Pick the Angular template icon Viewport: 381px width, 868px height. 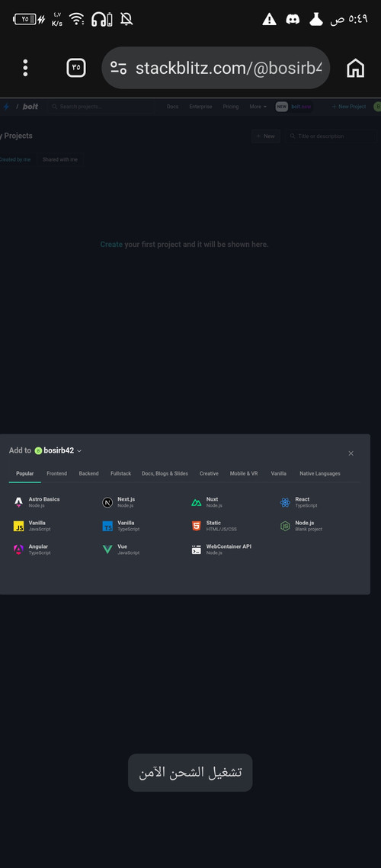click(19, 549)
